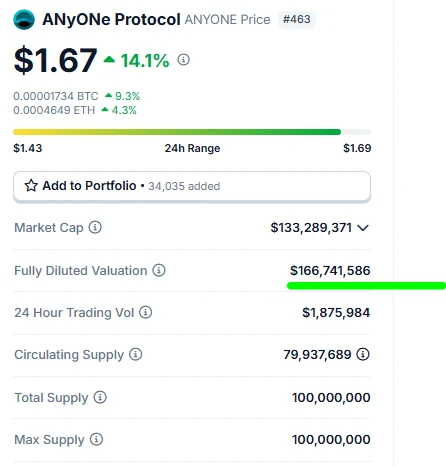The height and width of the screenshot is (467, 446).
Task: Click the $133,289,371 market cap value
Action: point(311,228)
